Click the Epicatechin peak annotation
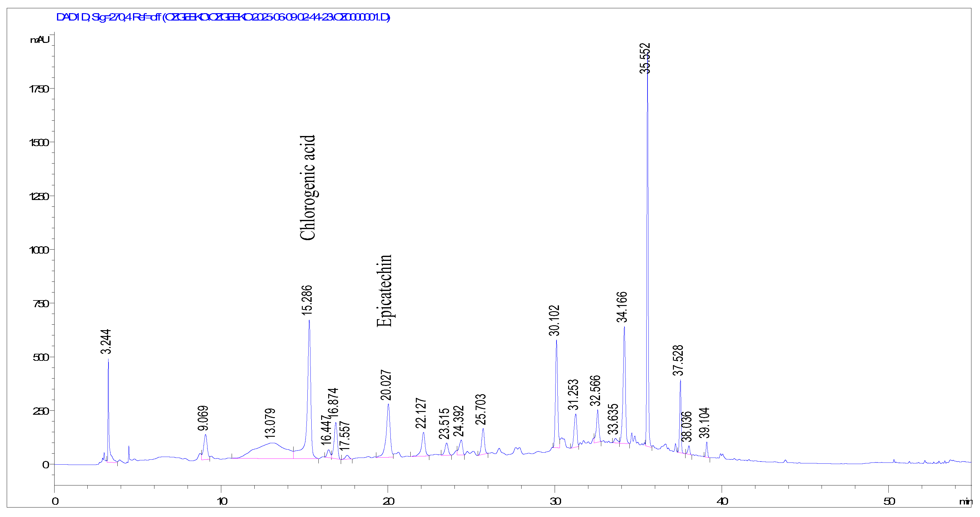 coord(384,291)
